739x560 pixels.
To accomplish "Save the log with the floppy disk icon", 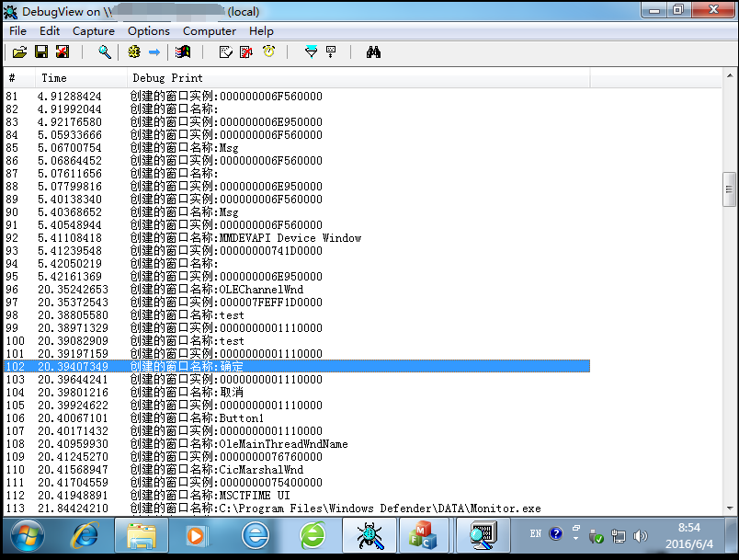I will coord(41,51).
